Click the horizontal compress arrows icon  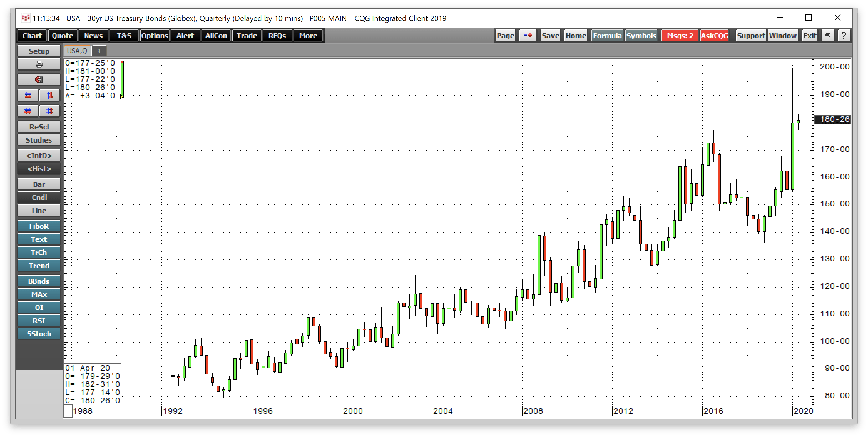[28, 111]
